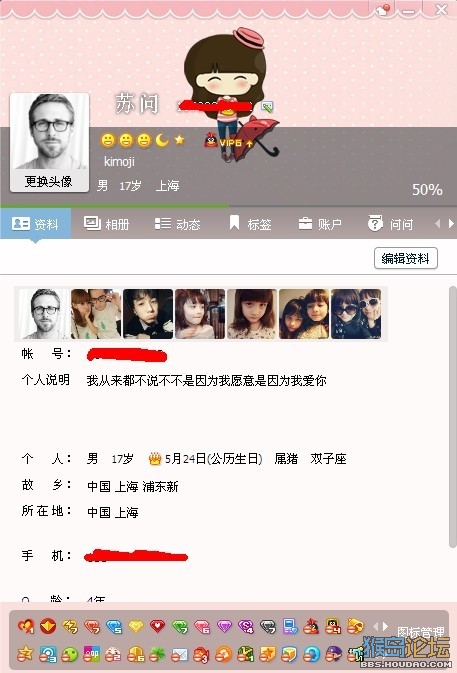Click the blue diamond level 5 badge

click(x=114, y=627)
